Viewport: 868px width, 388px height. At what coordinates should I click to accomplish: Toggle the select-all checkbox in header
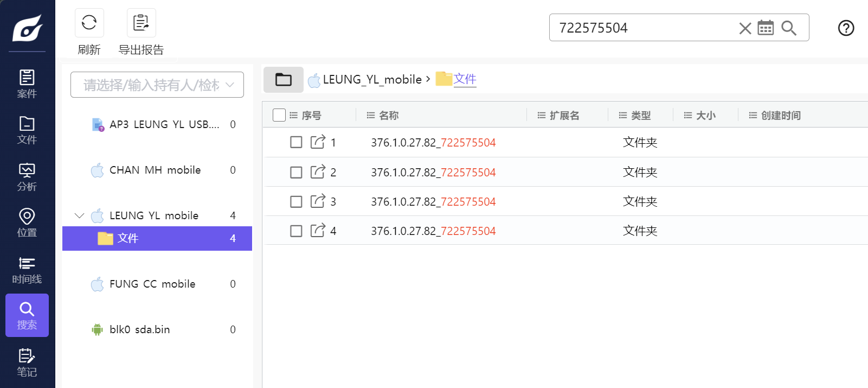tap(279, 115)
